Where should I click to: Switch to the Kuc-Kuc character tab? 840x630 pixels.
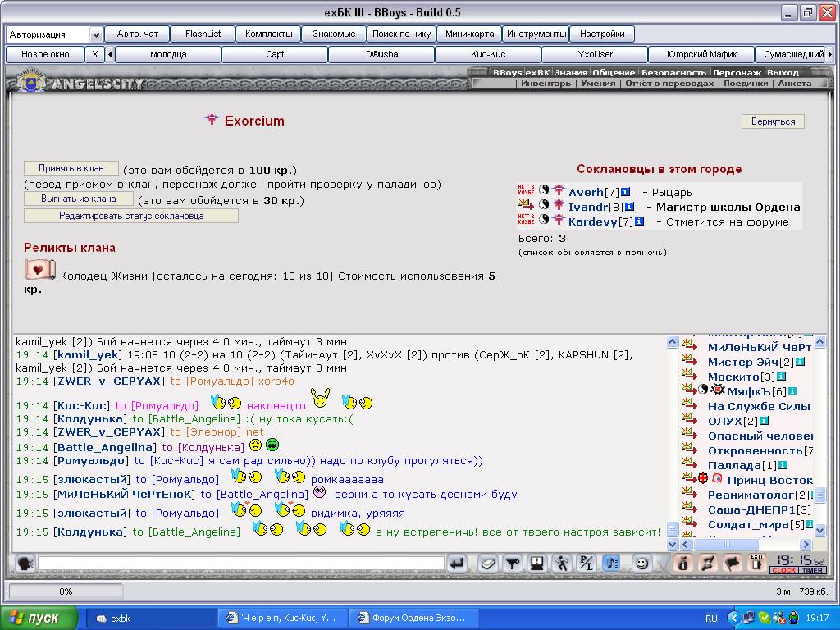pyautogui.click(x=487, y=54)
